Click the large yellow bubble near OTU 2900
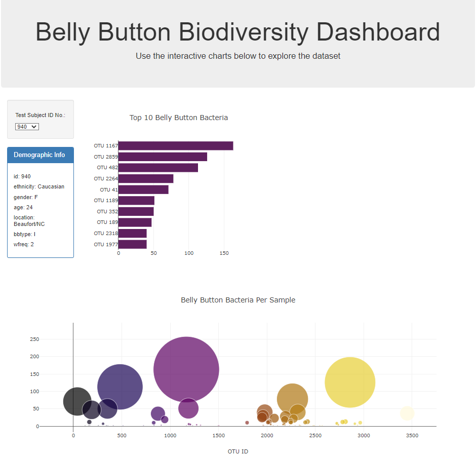The image size is (476, 457). 350,382
